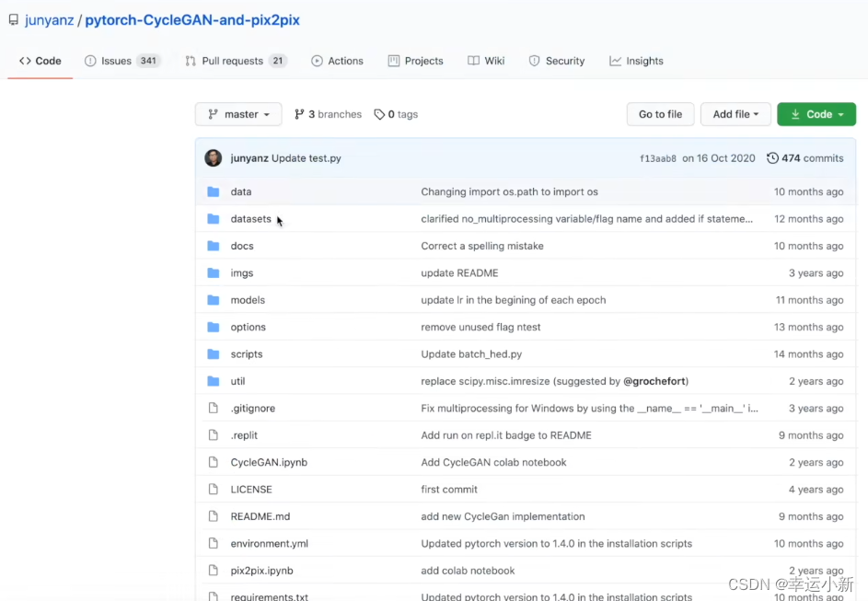Open the Security tab
Image resolution: width=868 pixels, height=601 pixels.
pyautogui.click(x=557, y=61)
